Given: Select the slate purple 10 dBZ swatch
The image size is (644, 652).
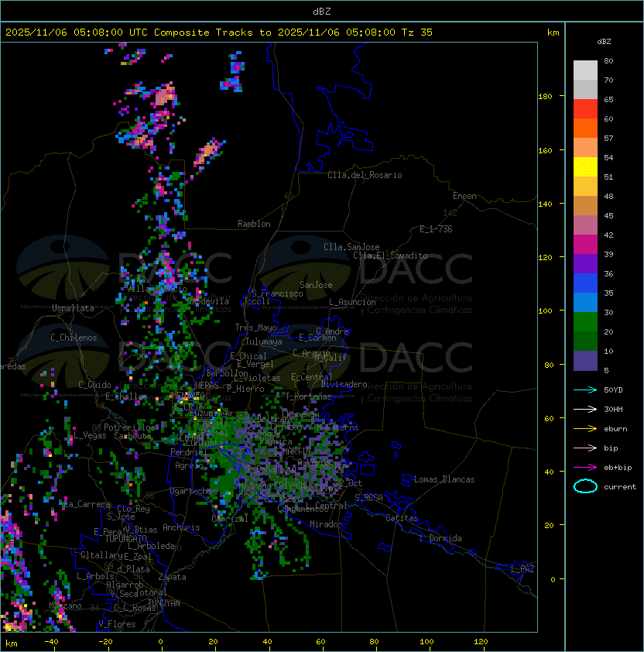Looking at the screenshot, I should (585, 361).
